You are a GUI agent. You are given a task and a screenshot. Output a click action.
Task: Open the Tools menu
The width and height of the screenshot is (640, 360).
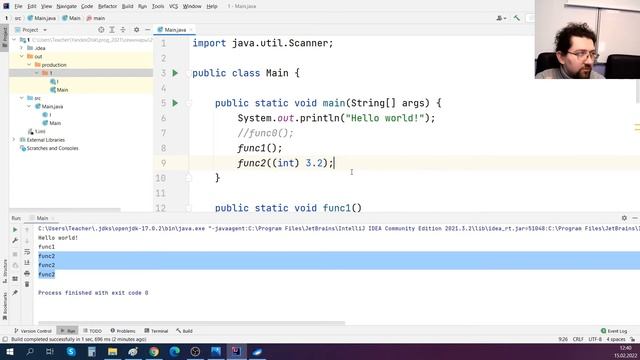[x=158, y=6]
